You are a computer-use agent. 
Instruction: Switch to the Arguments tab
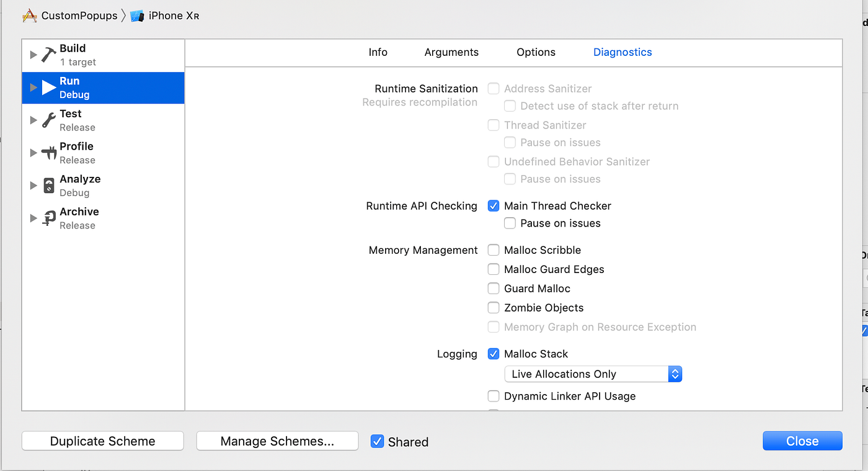coord(451,52)
